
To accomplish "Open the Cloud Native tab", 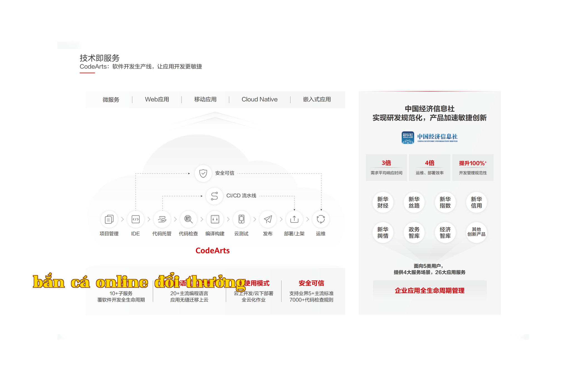I will pos(259,99).
